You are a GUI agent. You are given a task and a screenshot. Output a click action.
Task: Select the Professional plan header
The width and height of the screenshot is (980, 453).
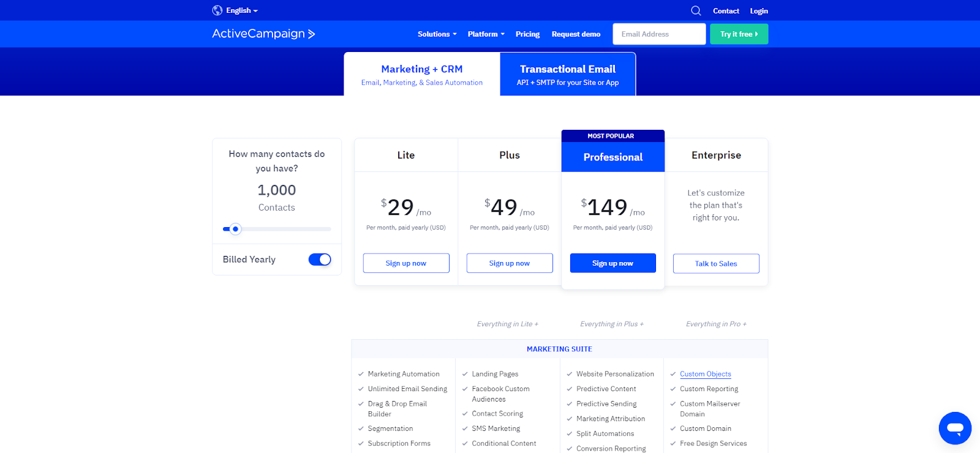(x=613, y=157)
